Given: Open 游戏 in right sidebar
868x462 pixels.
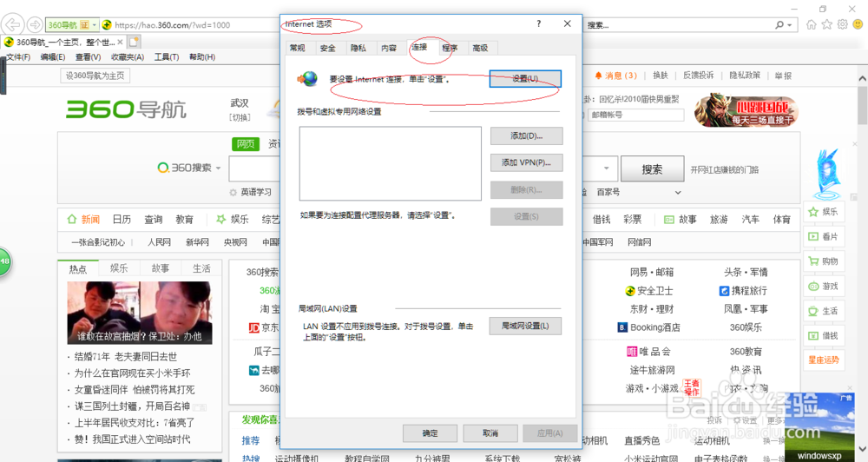Looking at the screenshot, I should tap(823, 287).
